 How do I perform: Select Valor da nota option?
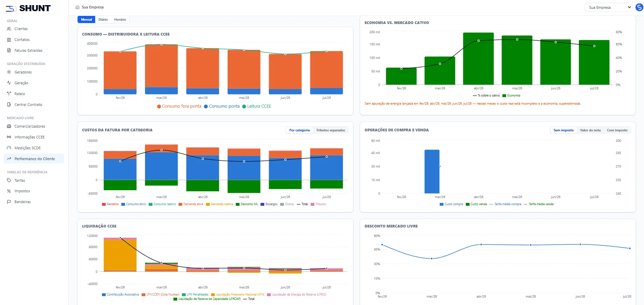[590, 130]
